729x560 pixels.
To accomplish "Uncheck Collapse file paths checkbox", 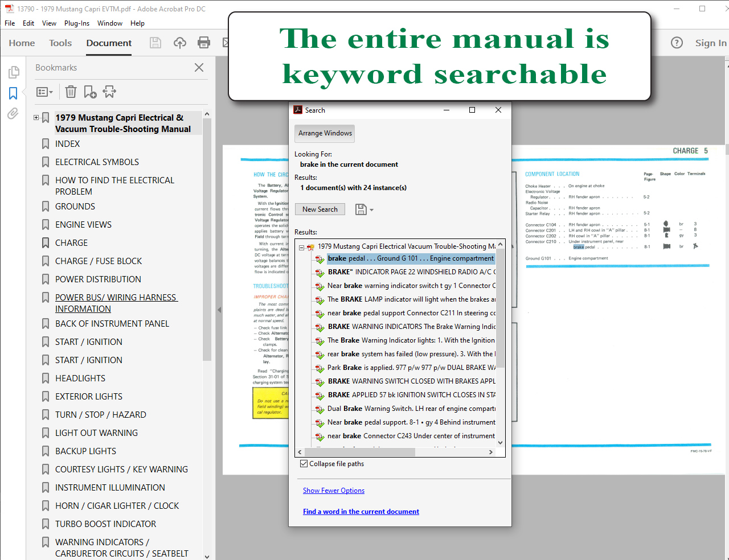I will (304, 464).
